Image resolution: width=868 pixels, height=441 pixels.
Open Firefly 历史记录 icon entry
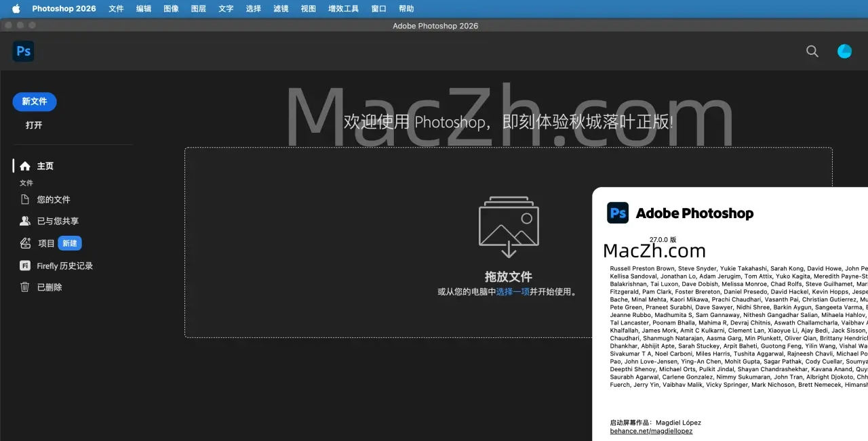pyautogui.click(x=25, y=266)
